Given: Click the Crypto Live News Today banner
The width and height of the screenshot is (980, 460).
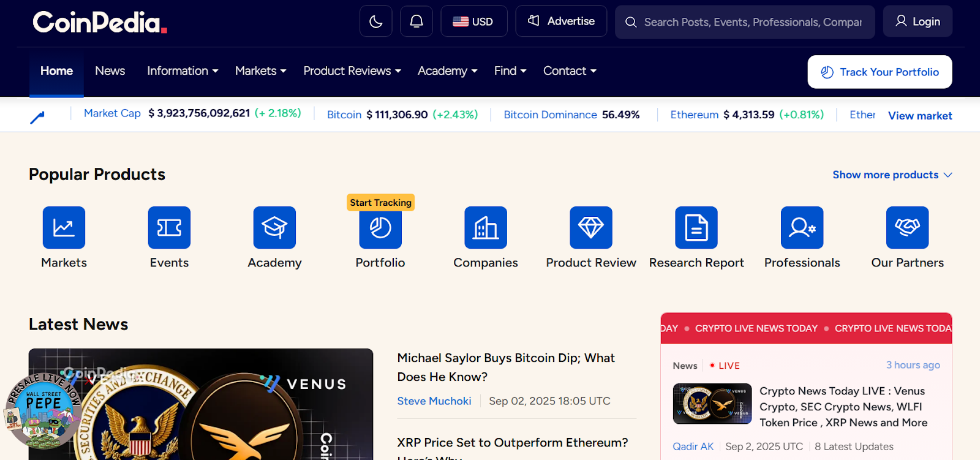Looking at the screenshot, I should (x=806, y=328).
